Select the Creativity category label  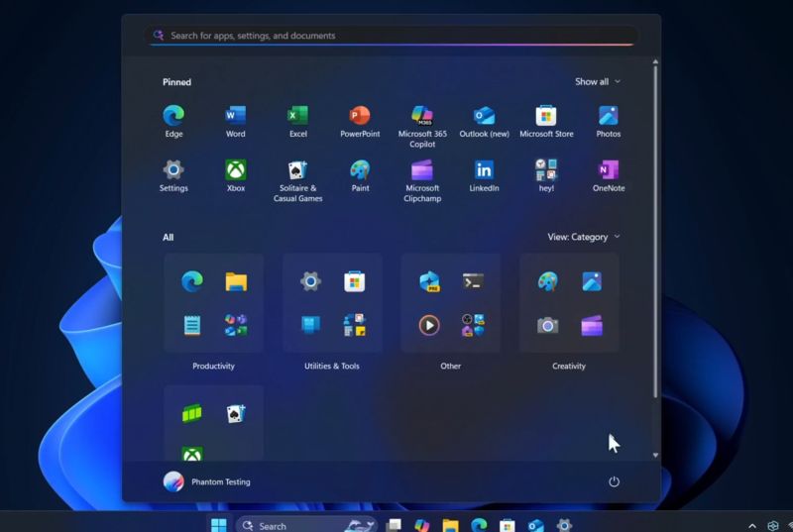[569, 366]
